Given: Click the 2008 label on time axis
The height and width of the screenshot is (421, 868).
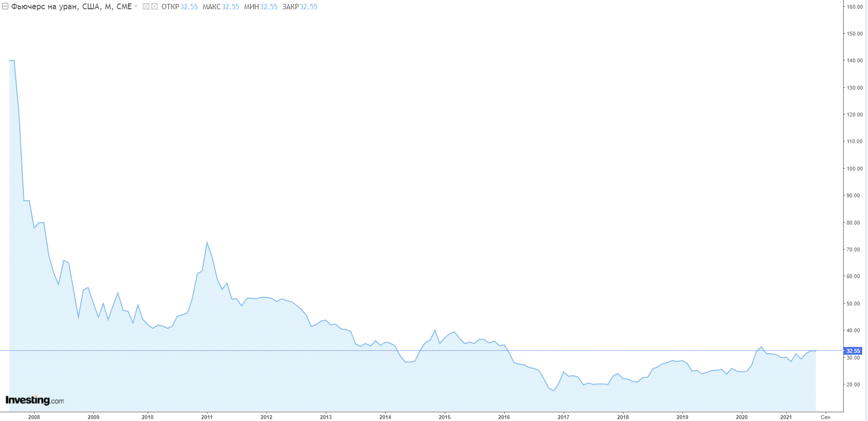Looking at the screenshot, I should point(34,417).
